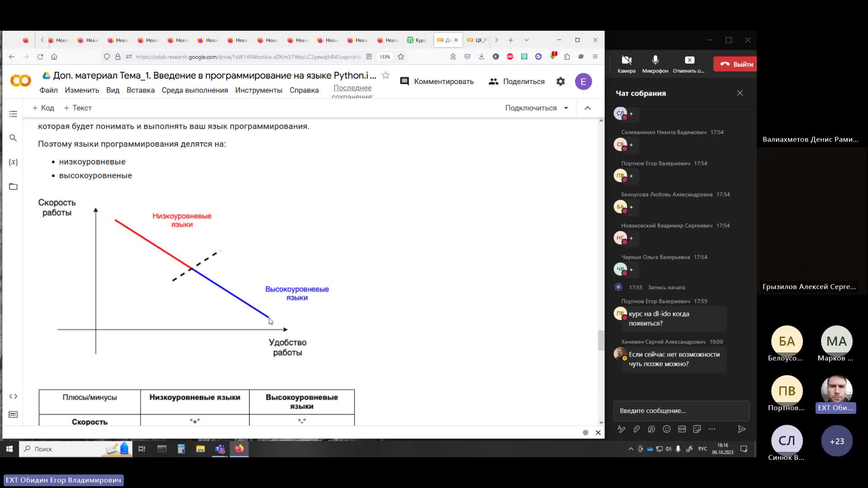
Task: Open the Windows Start menu
Action: pyautogui.click(x=9, y=449)
